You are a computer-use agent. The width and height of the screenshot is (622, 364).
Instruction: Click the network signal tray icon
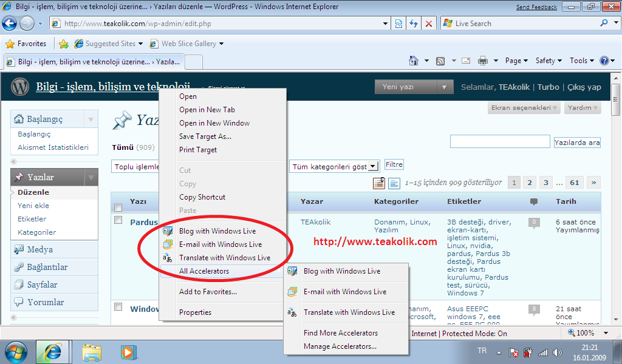tap(542, 352)
